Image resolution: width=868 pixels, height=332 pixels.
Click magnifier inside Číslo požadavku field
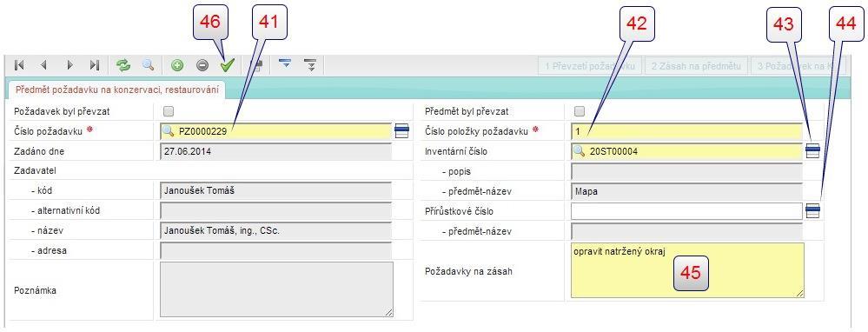coord(168,131)
